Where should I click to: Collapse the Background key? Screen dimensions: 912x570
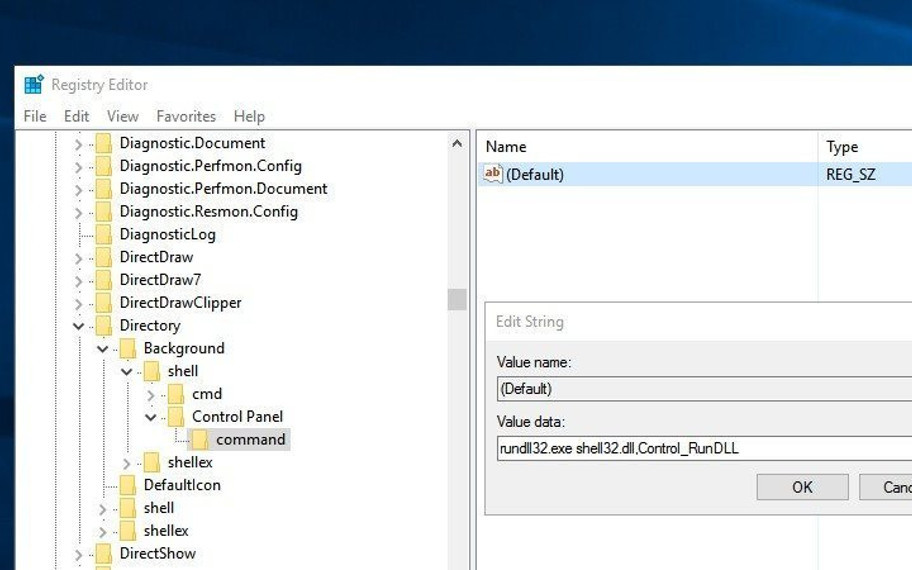point(102,349)
